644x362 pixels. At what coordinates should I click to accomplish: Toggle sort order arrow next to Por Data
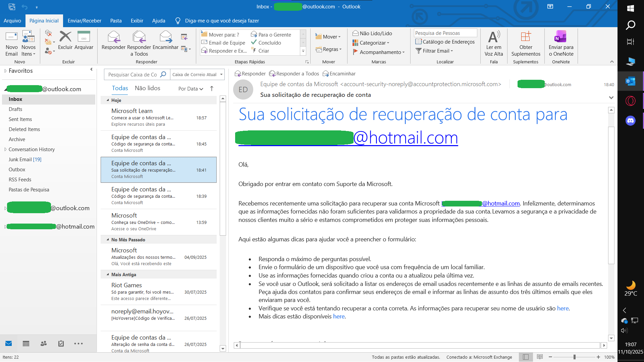[212, 88]
